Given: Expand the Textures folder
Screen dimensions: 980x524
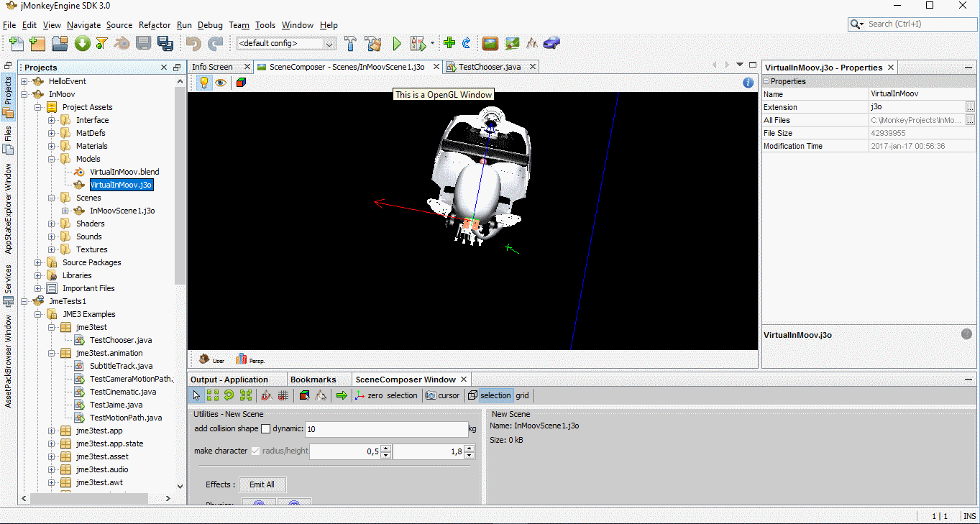Looking at the screenshot, I should [52, 249].
